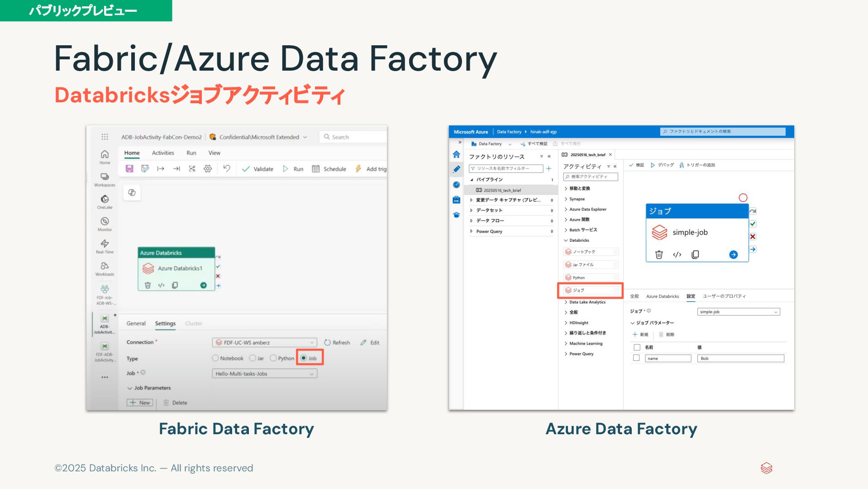Click the Fabric app launcher grid icon
The image size is (868, 489).
tap(105, 137)
